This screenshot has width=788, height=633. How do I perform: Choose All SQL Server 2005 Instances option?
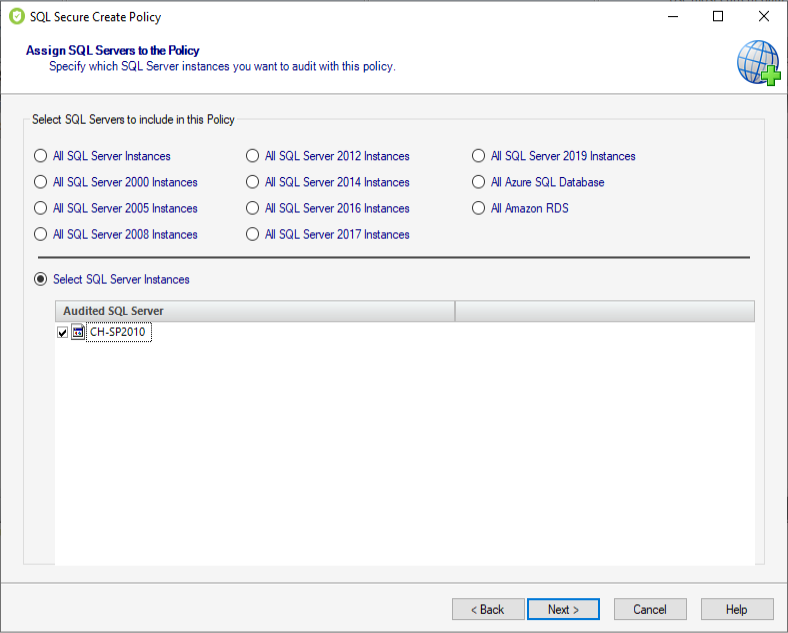click(x=41, y=208)
